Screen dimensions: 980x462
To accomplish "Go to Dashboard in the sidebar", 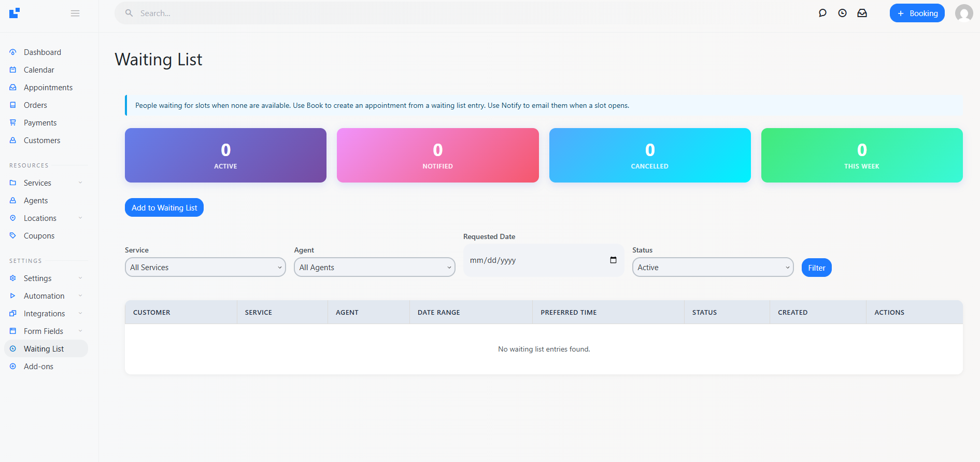I will click(42, 52).
